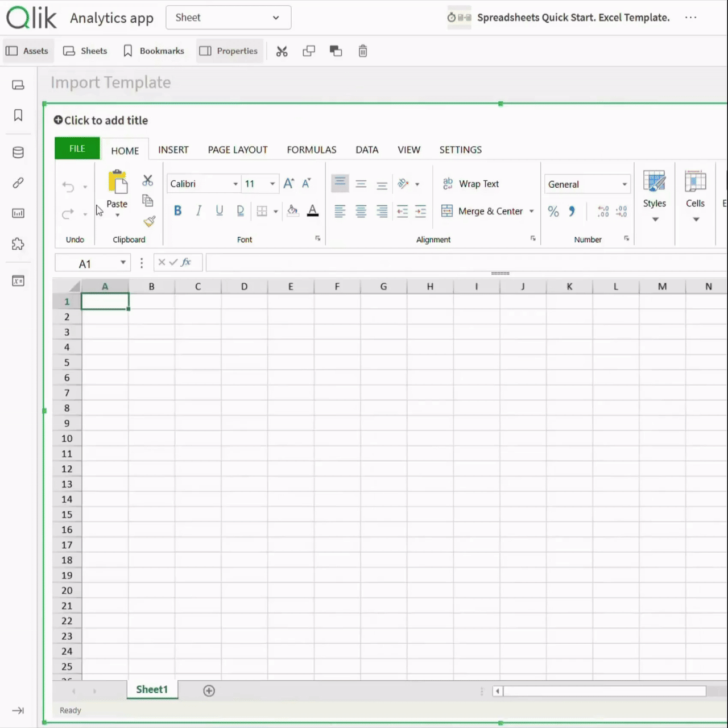Click the green FILE button

click(77, 148)
